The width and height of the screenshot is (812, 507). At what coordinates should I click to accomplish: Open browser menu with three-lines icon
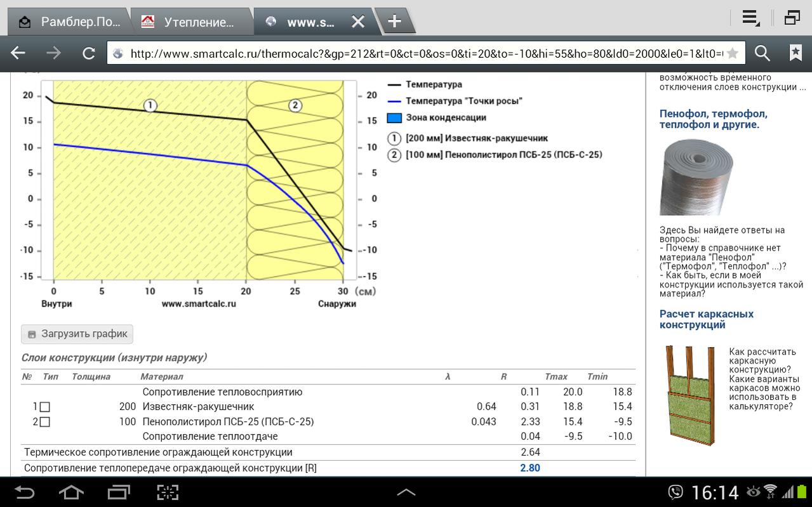pyautogui.click(x=751, y=18)
